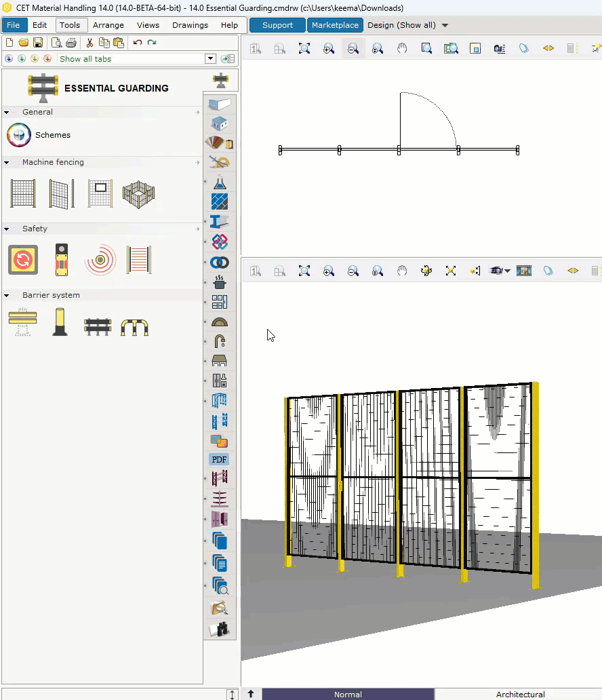The height and width of the screenshot is (700, 602).
Task: Select the yellow bollard component
Action: pos(60,322)
